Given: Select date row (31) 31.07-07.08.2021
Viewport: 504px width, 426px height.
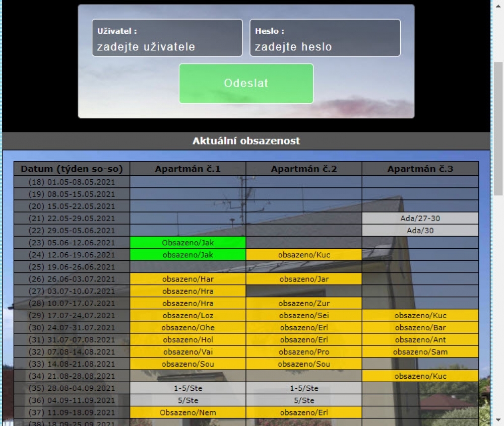Looking at the screenshot, I should click(72, 340).
